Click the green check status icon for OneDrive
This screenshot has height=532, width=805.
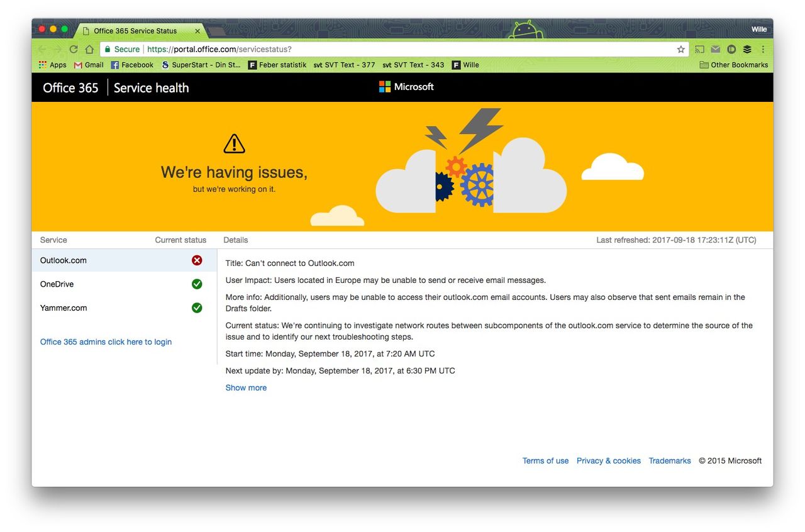197,284
